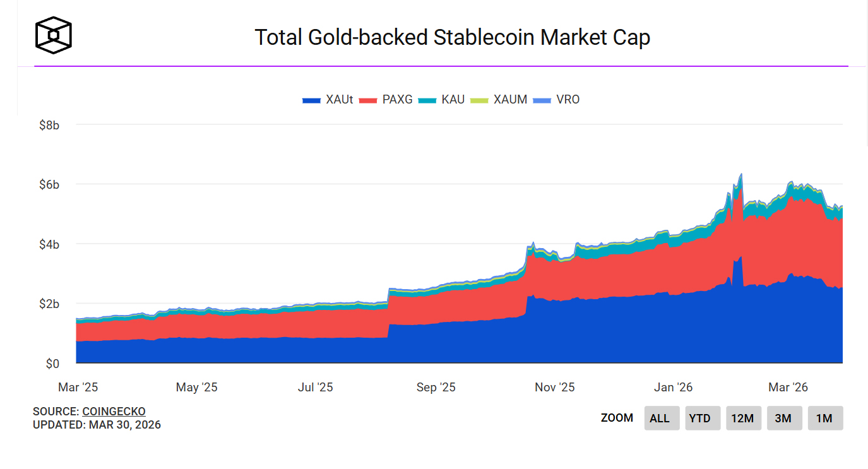Apply the 12M zoom range
Screen dimensions: 868x469
(744, 418)
